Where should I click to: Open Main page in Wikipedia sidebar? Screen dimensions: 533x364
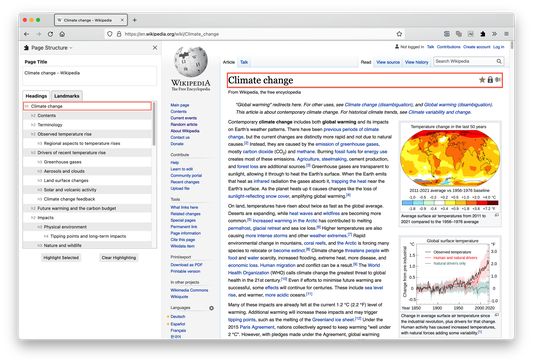click(179, 105)
